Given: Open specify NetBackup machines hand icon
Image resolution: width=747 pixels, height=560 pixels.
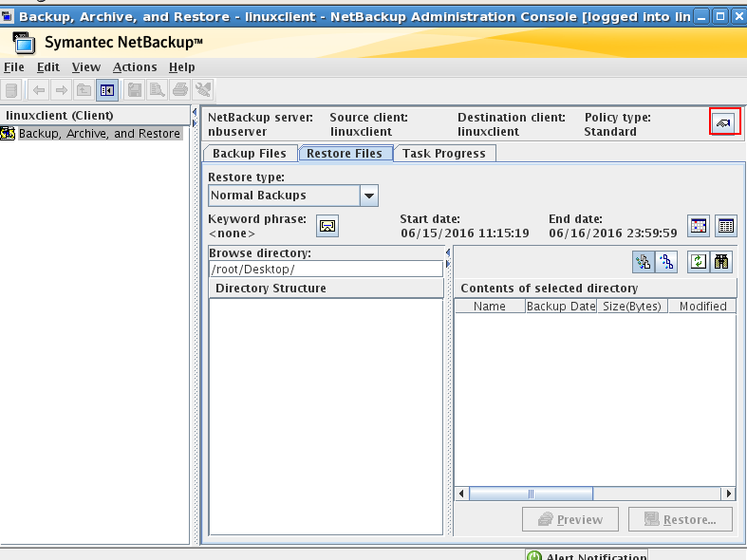Looking at the screenshot, I should [x=725, y=121].
